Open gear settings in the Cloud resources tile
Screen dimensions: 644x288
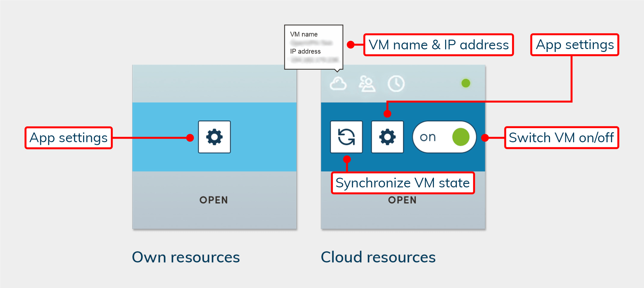(x=387, y=137)
